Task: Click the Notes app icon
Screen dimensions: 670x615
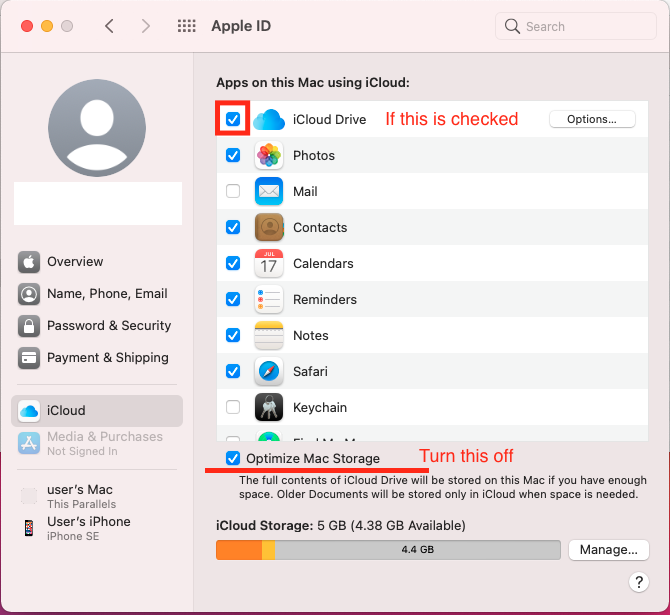Action: tap(269, 335)
